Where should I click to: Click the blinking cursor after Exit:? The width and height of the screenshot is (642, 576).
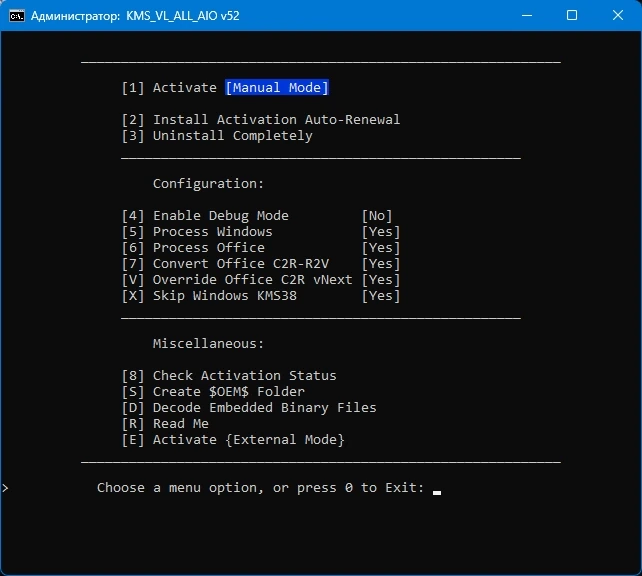[x=437, y=493]
